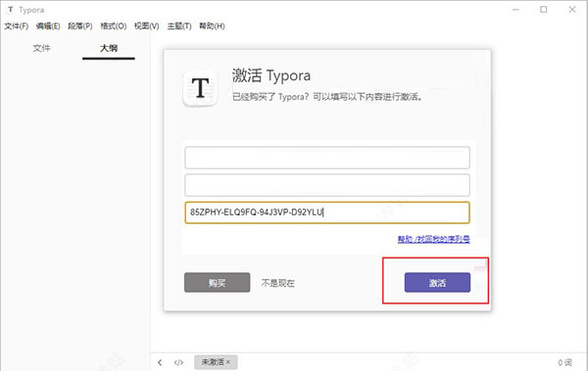Image resolution: width=588 pixels, height=371 pixels.
Task: Switch to the 文件 sidebar tab
Action: point(41,48)
